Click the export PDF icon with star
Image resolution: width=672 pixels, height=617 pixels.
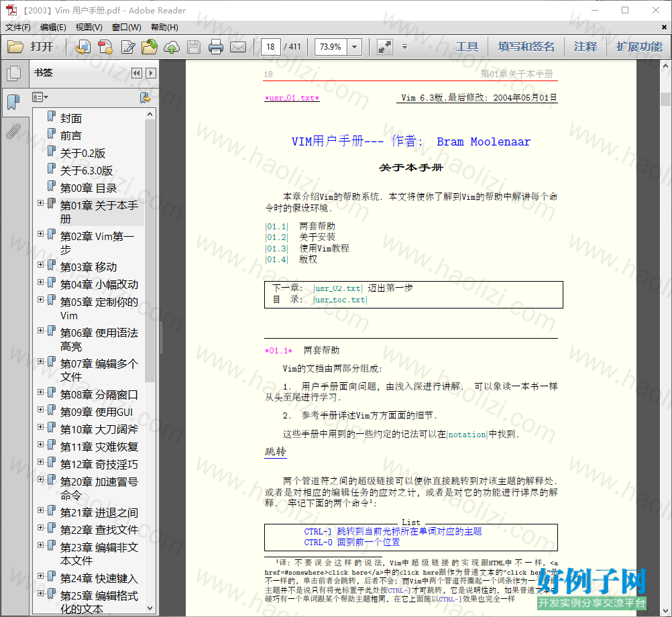pos(105,47)
